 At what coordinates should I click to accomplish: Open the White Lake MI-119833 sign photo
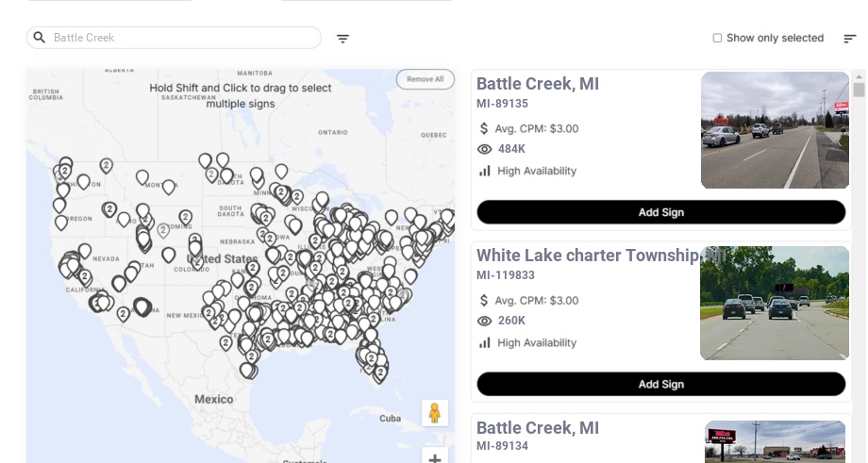775,303
